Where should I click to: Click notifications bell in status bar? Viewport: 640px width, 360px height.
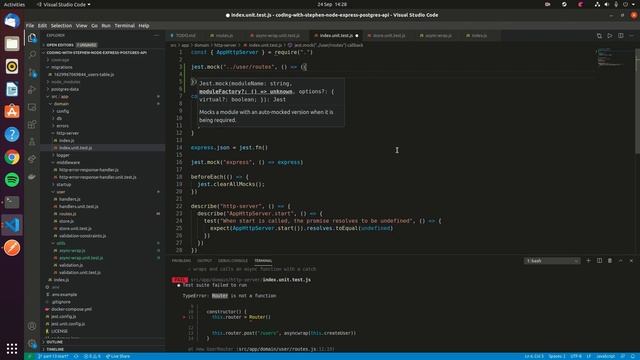[x=633, y=356]
